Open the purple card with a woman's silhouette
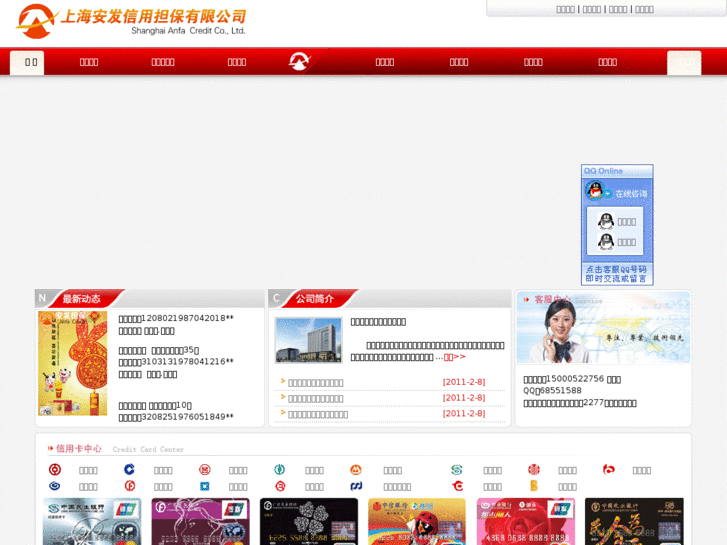727x545 pixels. (x=200, y=521)
